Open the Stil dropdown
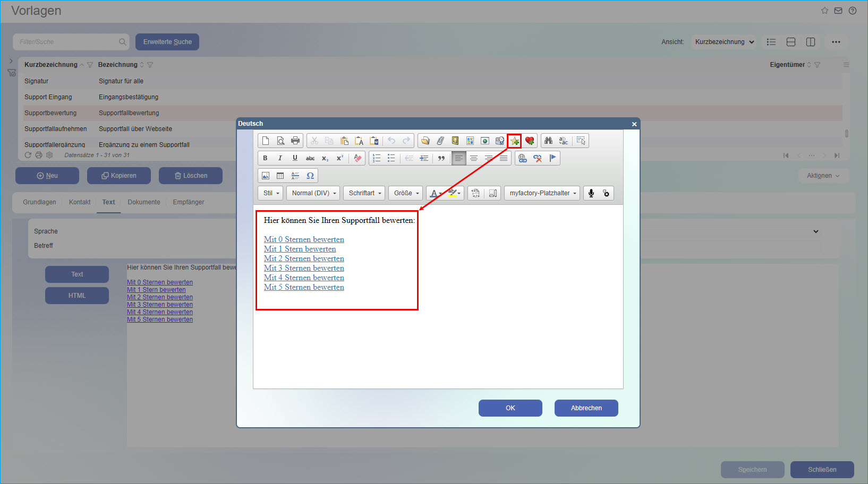The height and width of the screenshot is (484, 868). pos(271,193)
